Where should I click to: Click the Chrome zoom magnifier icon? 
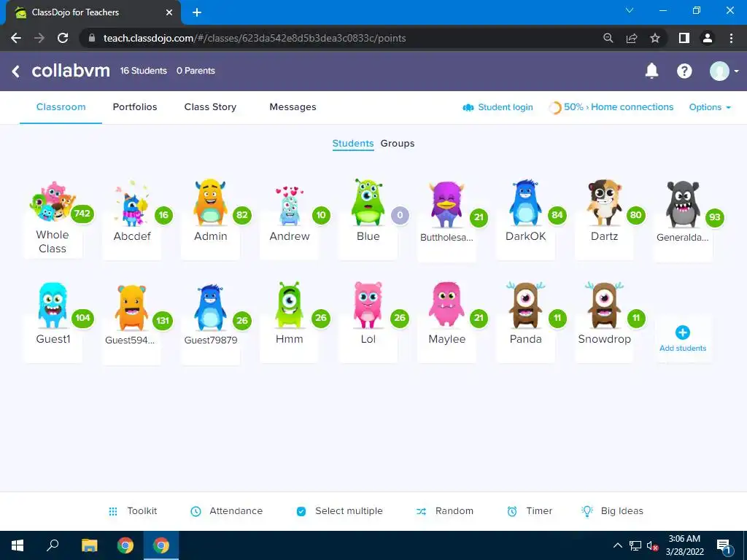click(x=608, y=38)
